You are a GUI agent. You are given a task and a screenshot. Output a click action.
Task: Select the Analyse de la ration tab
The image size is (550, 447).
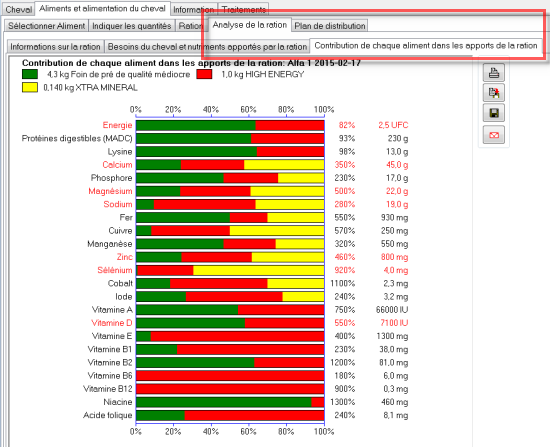click(x=249, y=25)
